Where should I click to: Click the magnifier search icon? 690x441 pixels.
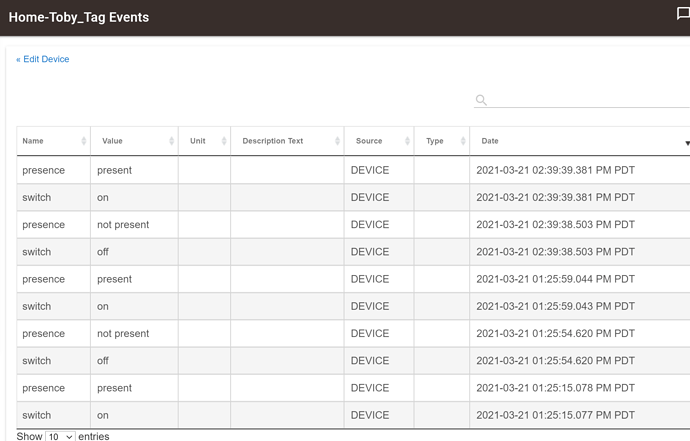(x=481, y=100)
